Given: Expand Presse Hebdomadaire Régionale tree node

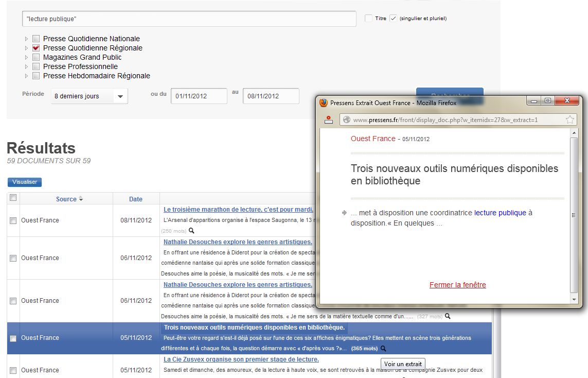Looking at the screenshot, I should 26,76.
